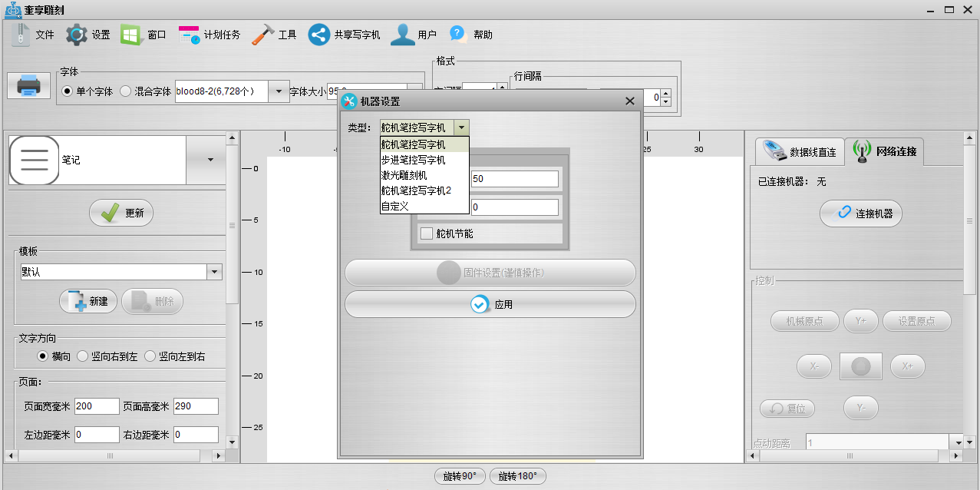Open 计划任务 scheduled tasks icon
Viewport: 980px width, 490px height.
click(189, 35)
